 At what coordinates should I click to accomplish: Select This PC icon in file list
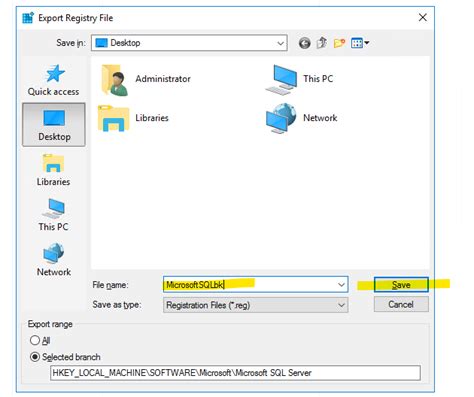pos(281,79)
